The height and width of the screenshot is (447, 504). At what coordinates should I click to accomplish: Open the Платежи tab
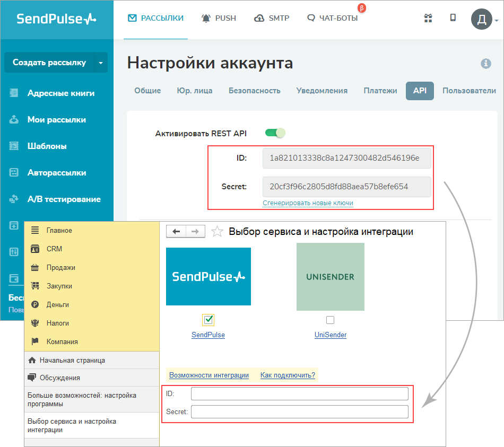point(380,91)
